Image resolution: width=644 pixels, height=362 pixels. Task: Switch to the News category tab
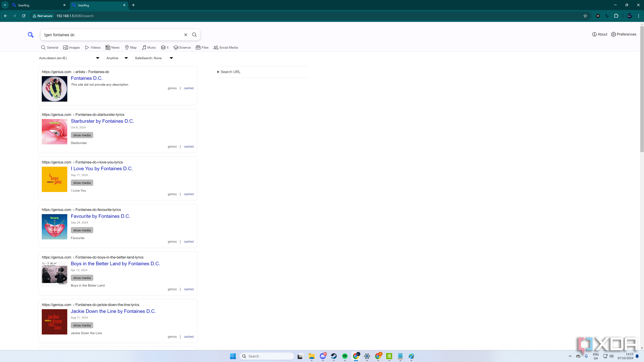coord(113,47)
